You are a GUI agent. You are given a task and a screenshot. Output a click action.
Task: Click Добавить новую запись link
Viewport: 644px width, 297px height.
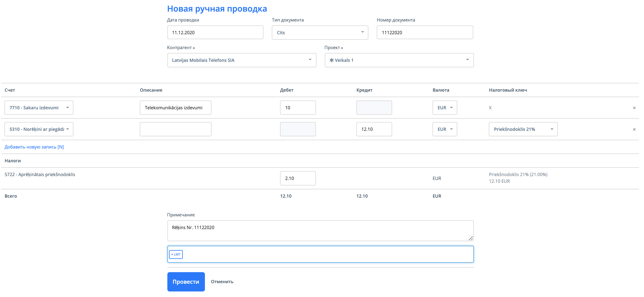[34, 147]
